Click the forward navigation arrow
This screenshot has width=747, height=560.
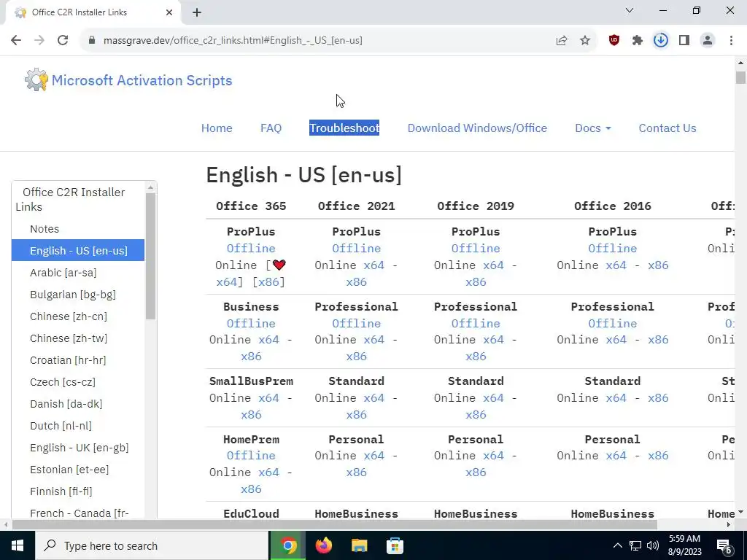coord(39,41)
